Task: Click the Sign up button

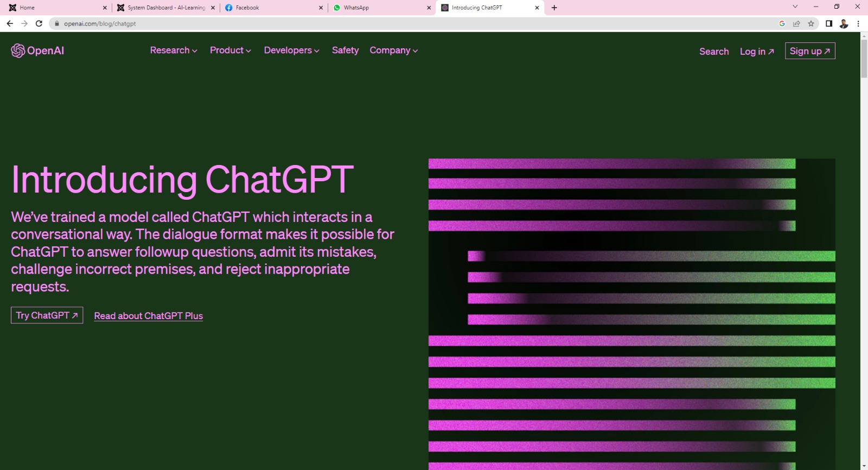Action: (x=809, y=51)
